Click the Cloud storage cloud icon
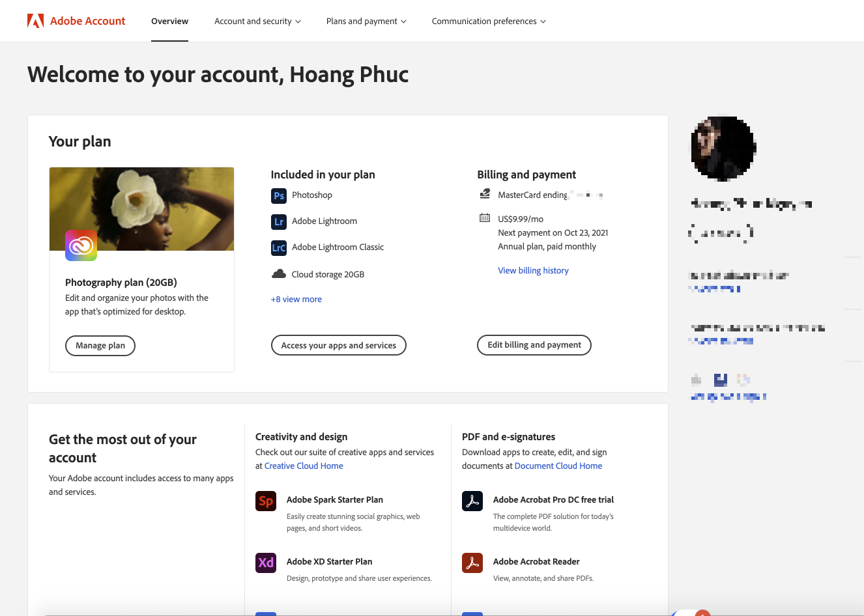The width and height of the screenshot is (864, 616). coord(279,274)
